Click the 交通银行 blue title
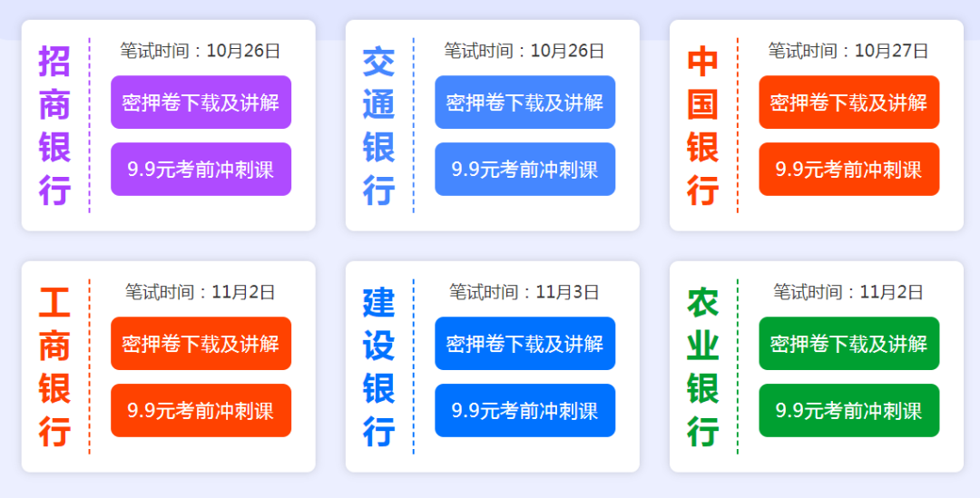 (378, 125)
